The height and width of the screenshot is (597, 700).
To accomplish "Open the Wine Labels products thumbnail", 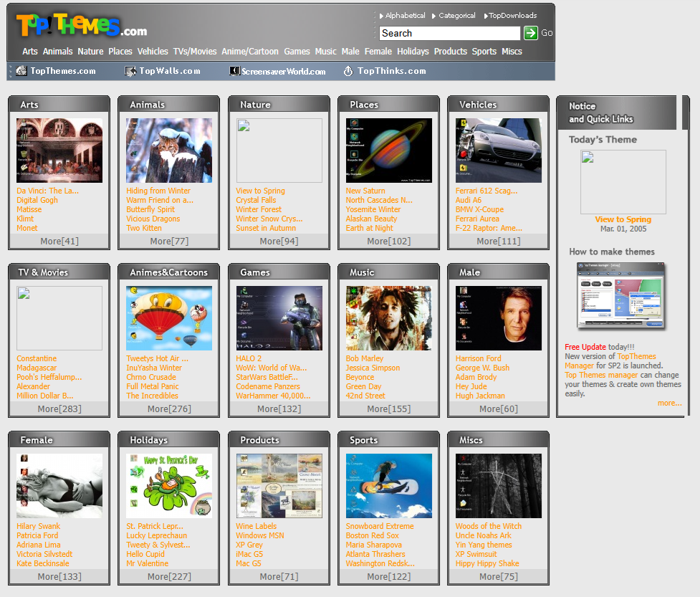I will pyautogui.click(x=279, y=486).
